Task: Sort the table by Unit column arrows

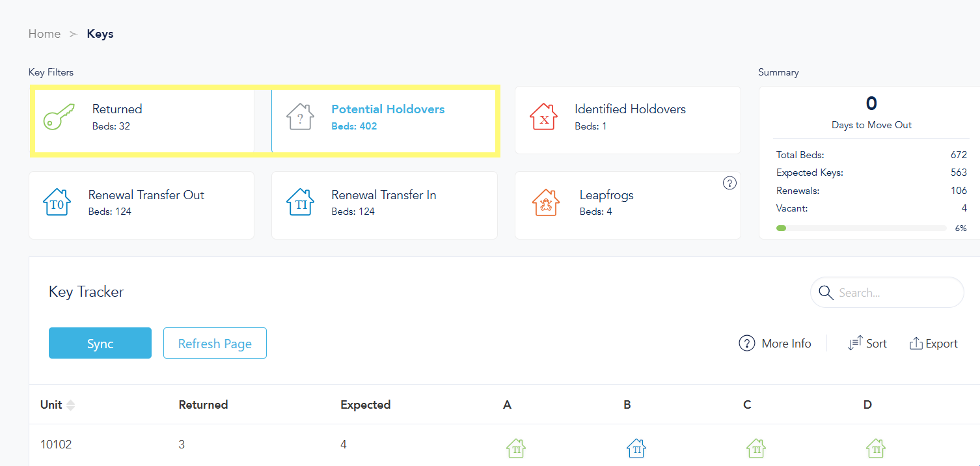Action: (70, 405)
